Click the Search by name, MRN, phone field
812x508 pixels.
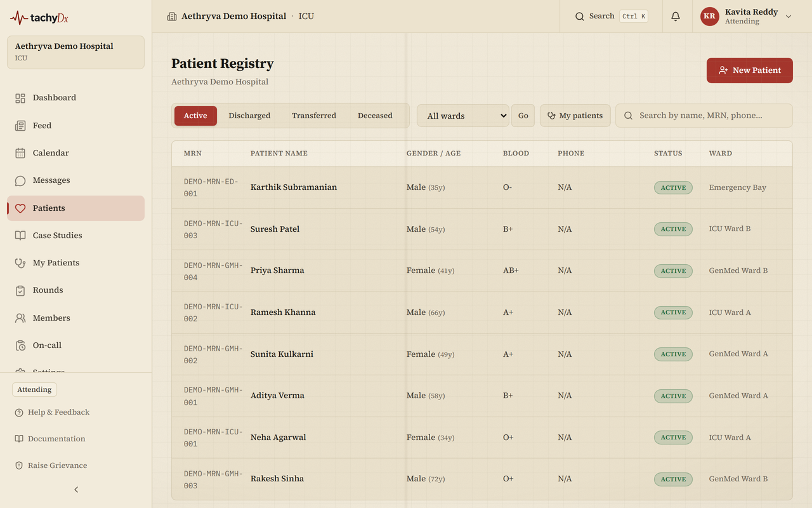coord(704,116)
